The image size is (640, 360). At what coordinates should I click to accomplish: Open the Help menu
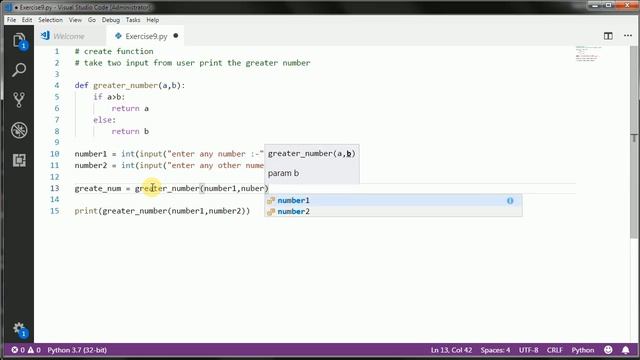153,20
